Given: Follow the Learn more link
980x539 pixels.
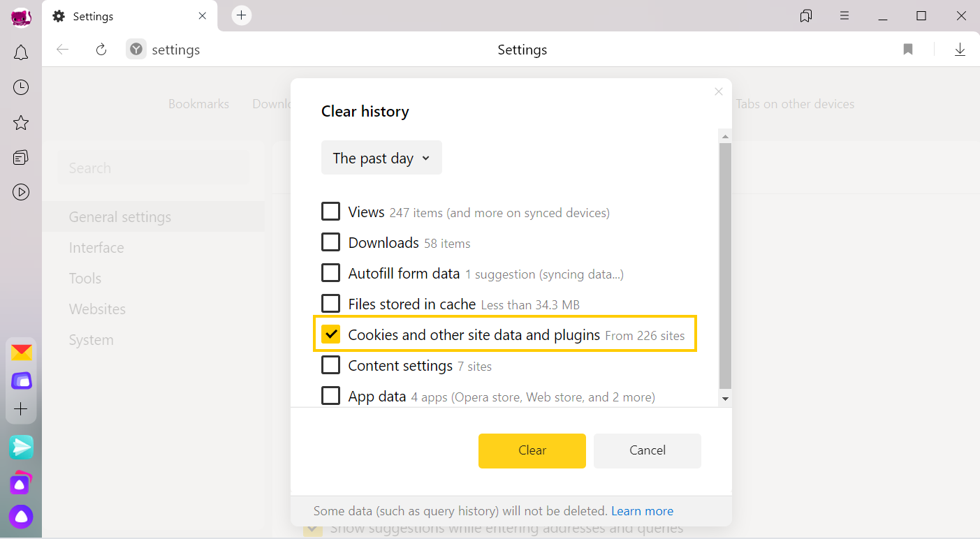Looking at the screenshot, I should click(x=642, y=511).
